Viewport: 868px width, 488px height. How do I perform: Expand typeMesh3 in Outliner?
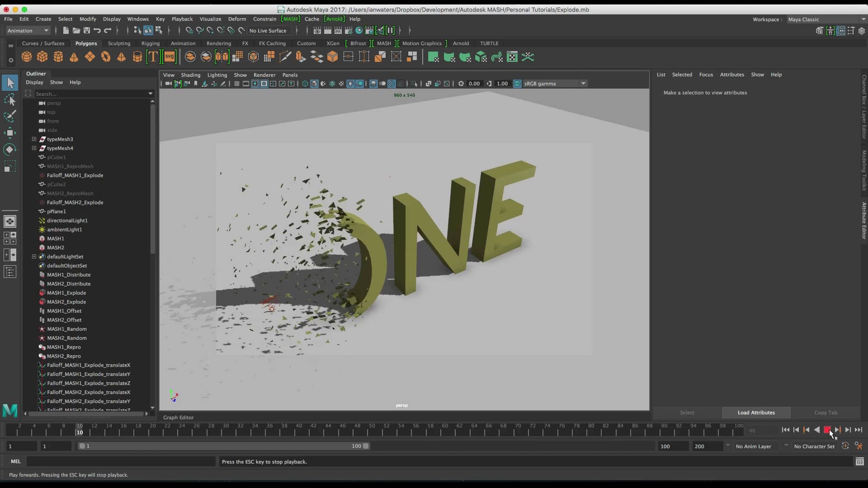(x=34, y=139)
